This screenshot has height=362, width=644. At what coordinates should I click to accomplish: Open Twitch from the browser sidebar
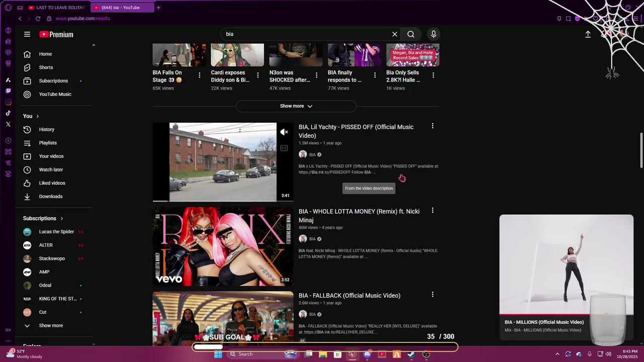tap(8, 91)
